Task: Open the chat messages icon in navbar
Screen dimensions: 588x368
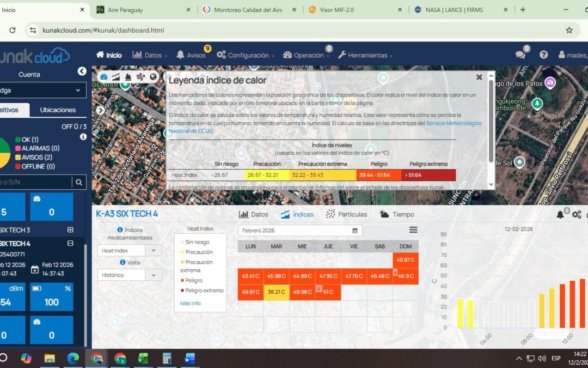Action: pos(520,55)
